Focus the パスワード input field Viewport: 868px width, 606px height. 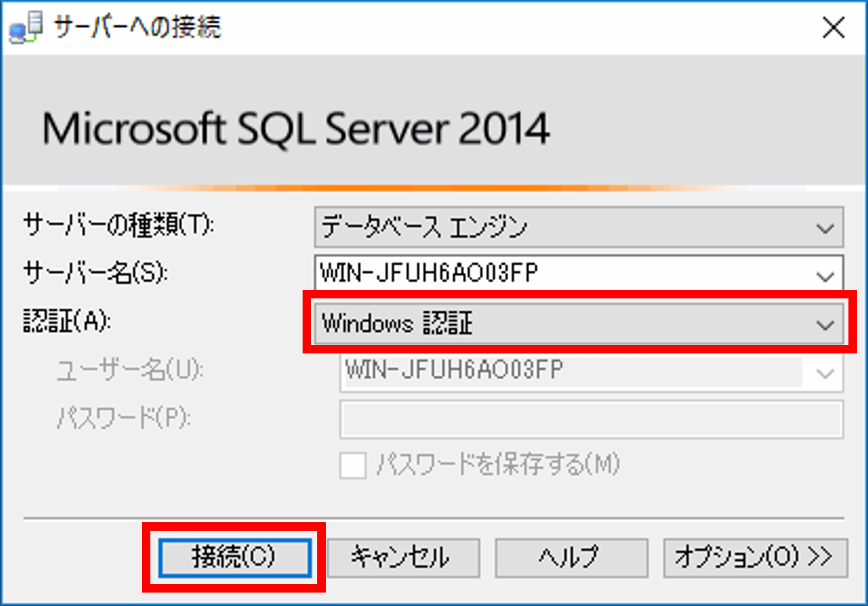[x=591, y=419]
